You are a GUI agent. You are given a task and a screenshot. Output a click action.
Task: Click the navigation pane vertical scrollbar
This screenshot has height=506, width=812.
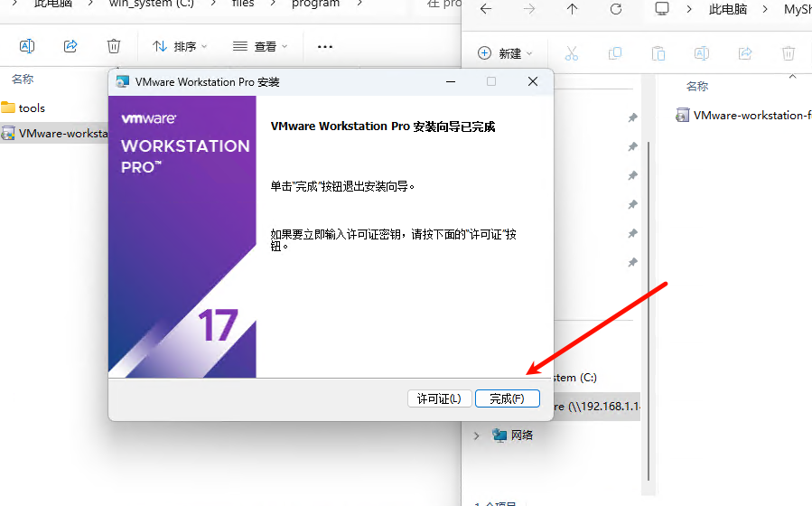pos(649,311)
